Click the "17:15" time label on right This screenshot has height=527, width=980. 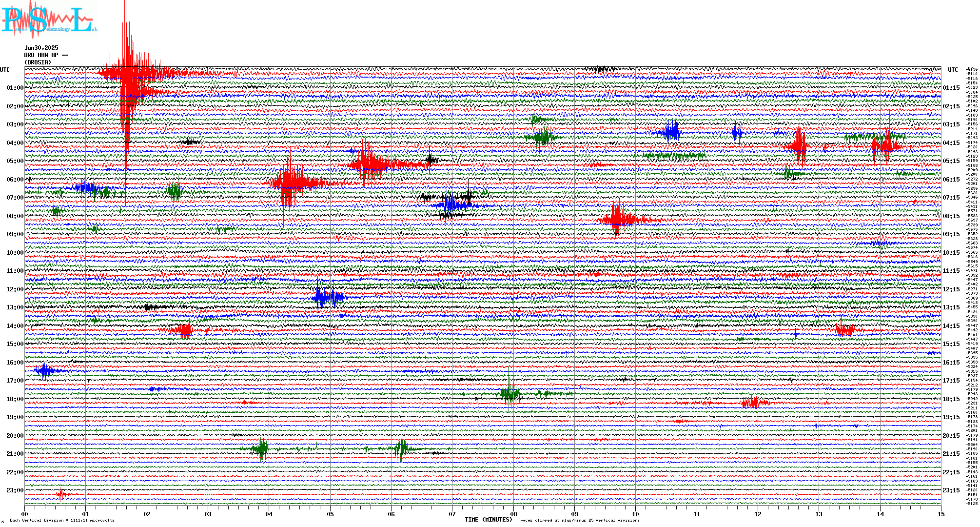click(x=951, y=381)
